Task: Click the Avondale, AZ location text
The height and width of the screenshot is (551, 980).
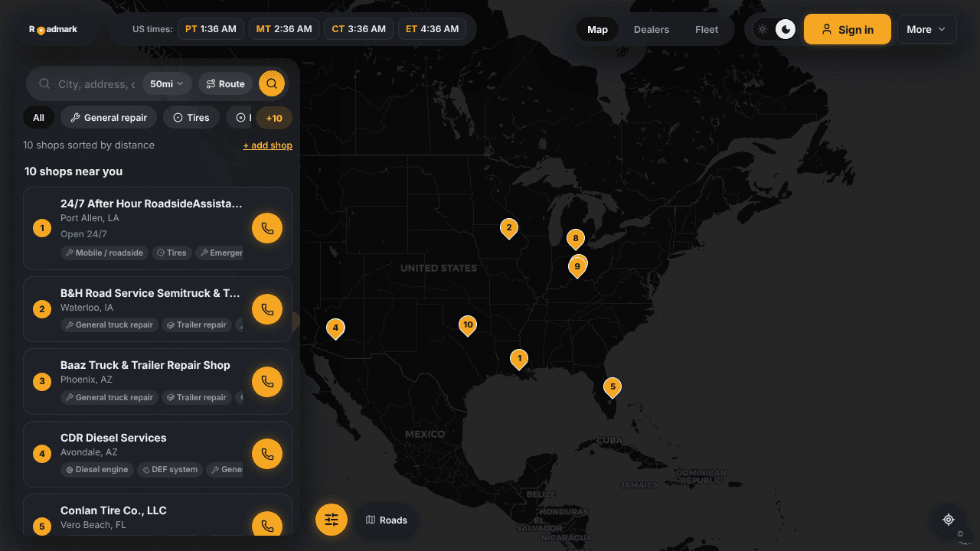Action: (89, 452)
